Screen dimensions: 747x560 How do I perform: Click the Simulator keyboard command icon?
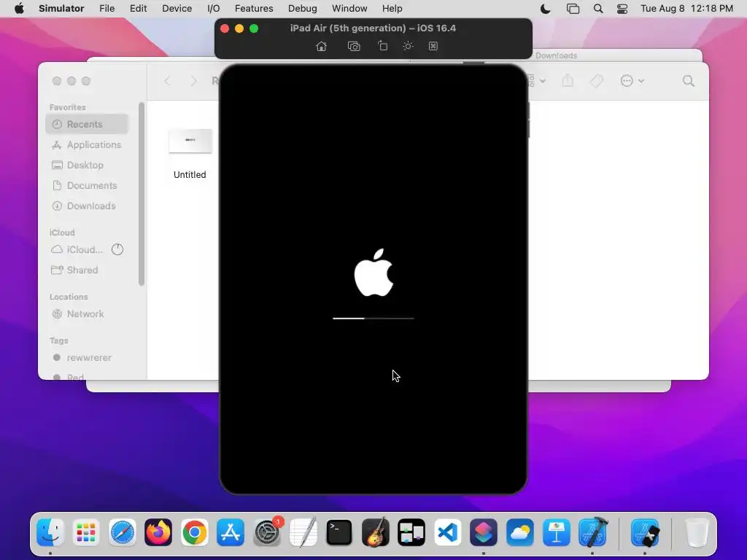click(433, 46)
